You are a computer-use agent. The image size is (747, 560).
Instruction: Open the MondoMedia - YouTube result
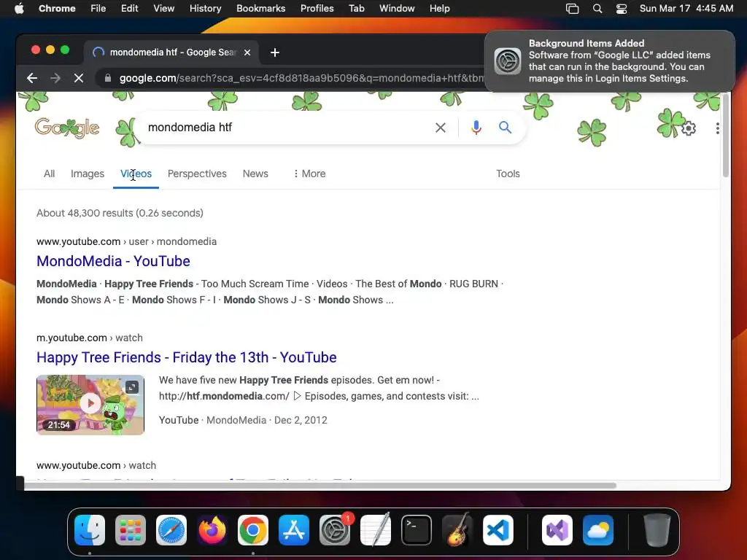(113, 261)
